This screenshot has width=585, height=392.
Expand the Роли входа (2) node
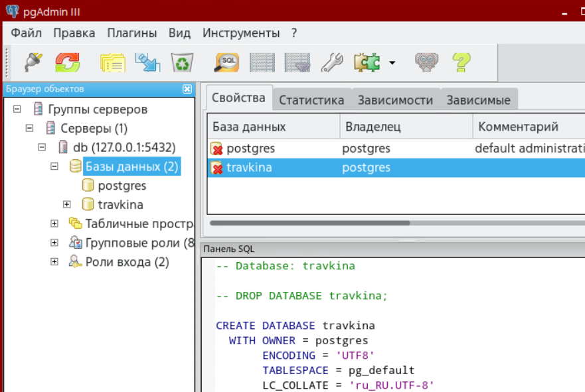pyautogui.click(x=54, y=261)
